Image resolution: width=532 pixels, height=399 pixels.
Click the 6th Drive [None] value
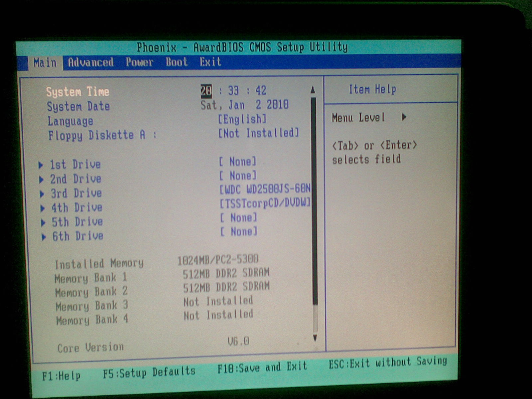(239, 231)
